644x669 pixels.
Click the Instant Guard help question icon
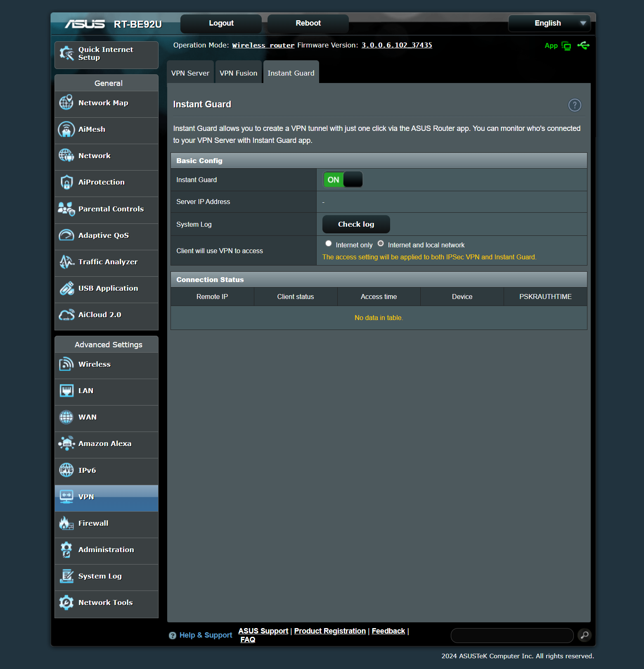(x=575, y=105)
